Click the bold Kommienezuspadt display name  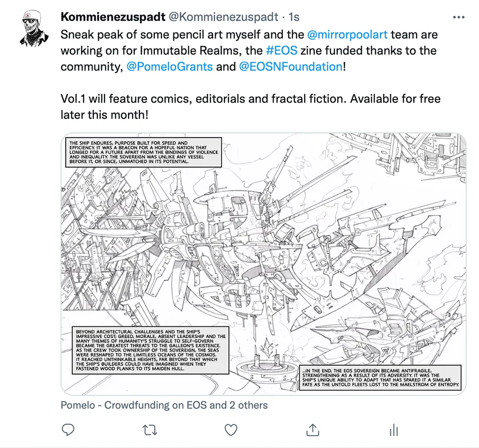pos(113,17)
